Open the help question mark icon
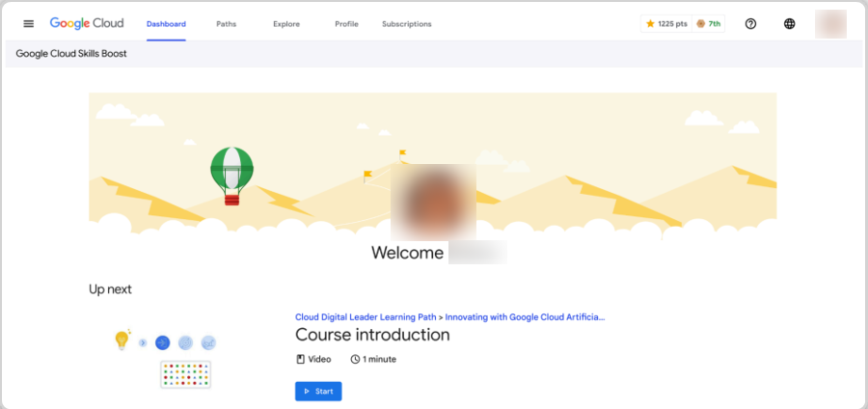Viewport: 868px width, 409px height. click(x=750, y=24)
